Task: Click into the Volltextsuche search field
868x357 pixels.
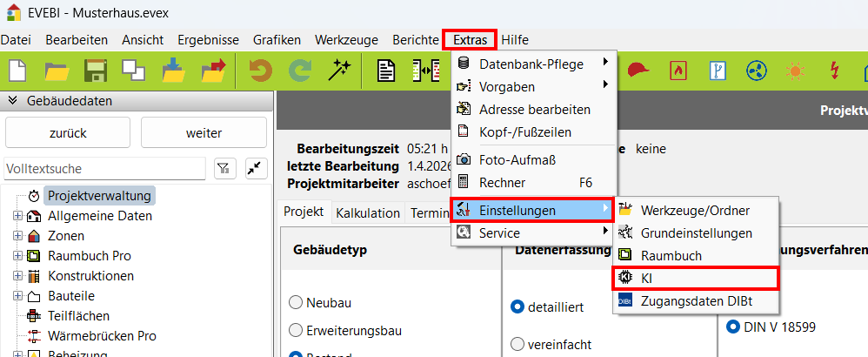Action: pyautogui.click(x=104, y=168)
